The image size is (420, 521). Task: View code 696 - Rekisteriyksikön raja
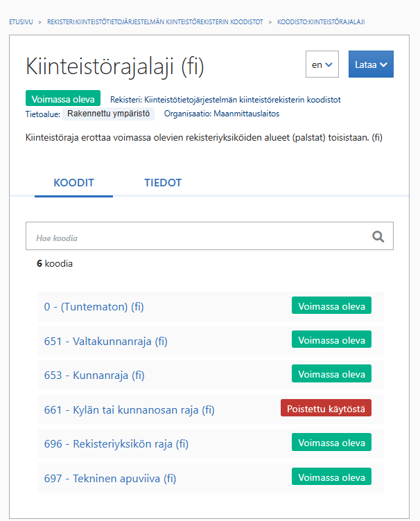click(x=116, y=444)
